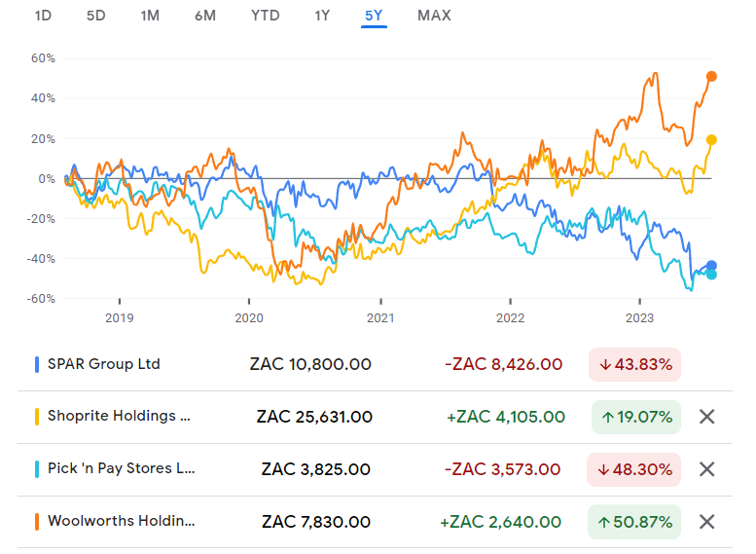The image size is (756, 554).
Task: Show MAX time range
Action: click(x=434, y=16)
